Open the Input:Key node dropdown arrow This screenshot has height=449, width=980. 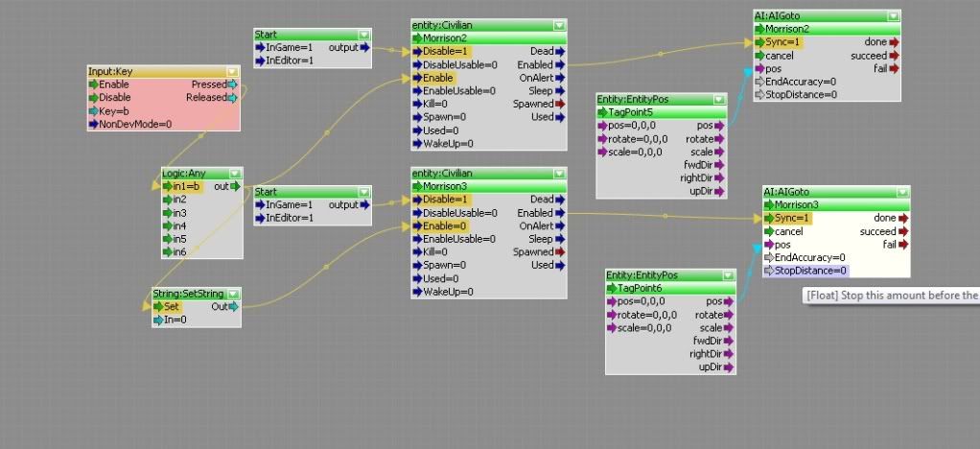(x=231, y=71)
